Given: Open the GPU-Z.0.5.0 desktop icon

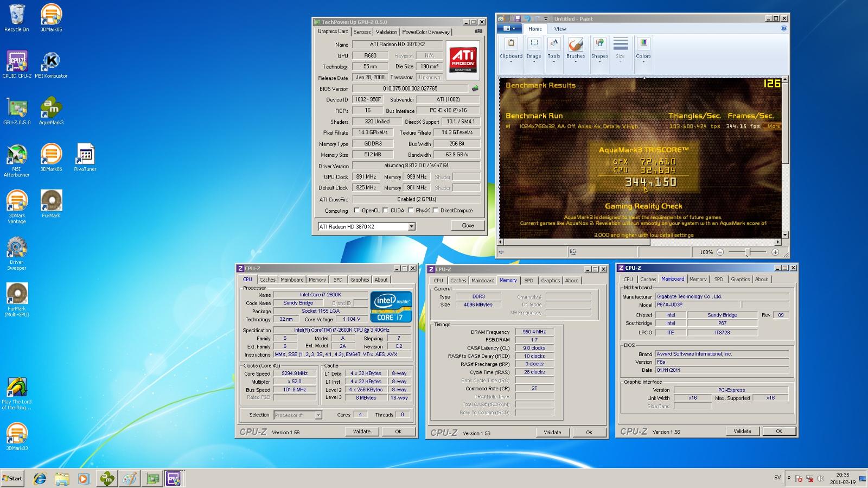Looking at the screenshot, I should (x=17, y=111).
